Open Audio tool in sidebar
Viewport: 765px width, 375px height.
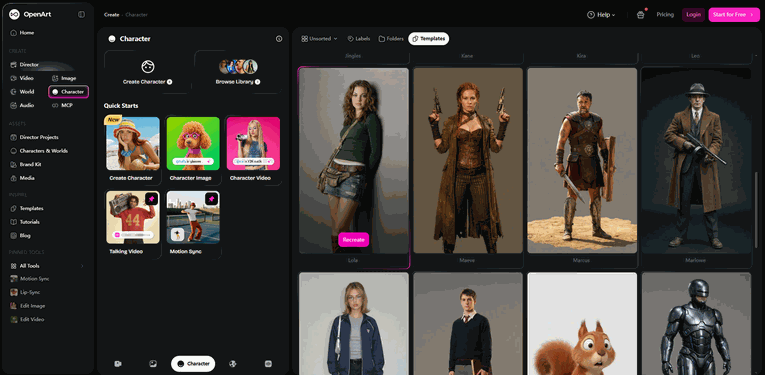22,105
